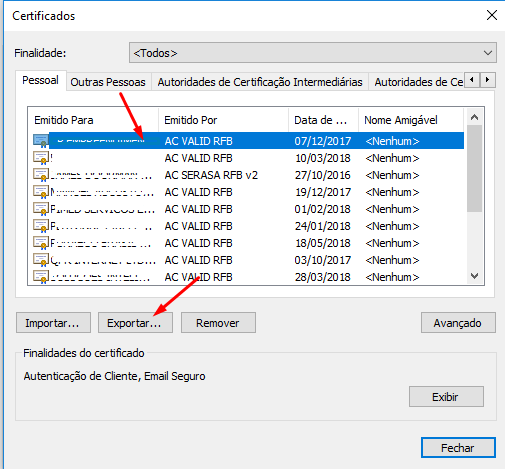
Task: Click certificate icon dated 18/05/2018
Action: (x=41, y=243)
